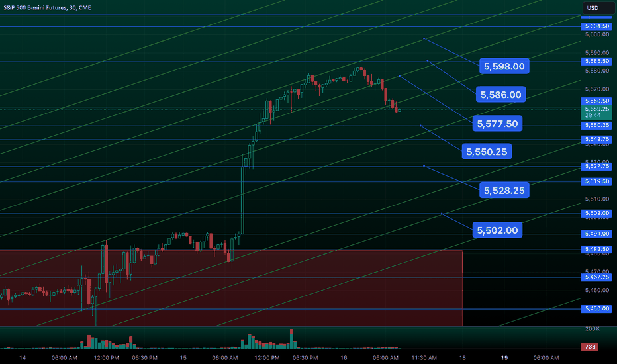Click the 5,585.50 price axis tag
The width and height of the screenshot is (617, 364).
596,61
